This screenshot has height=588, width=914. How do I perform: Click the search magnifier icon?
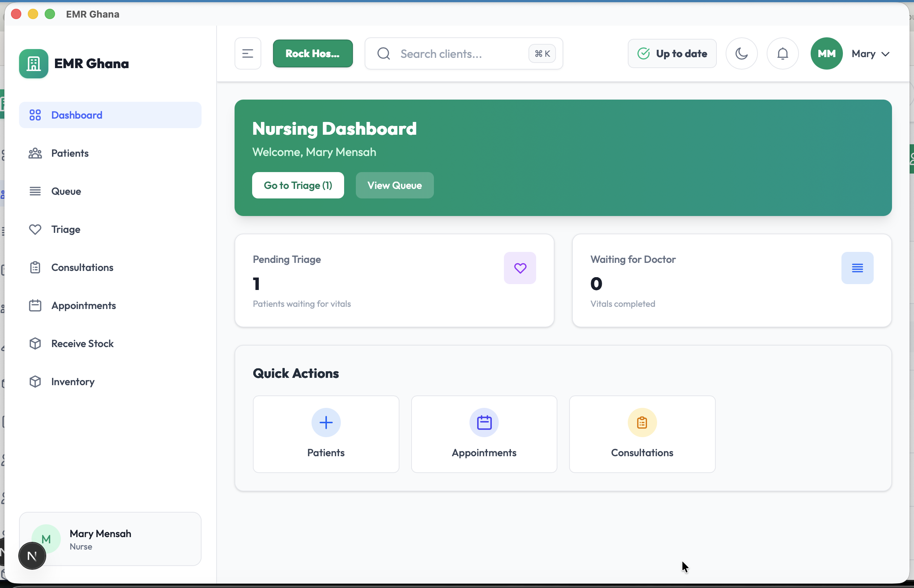[x=384, y=53]
